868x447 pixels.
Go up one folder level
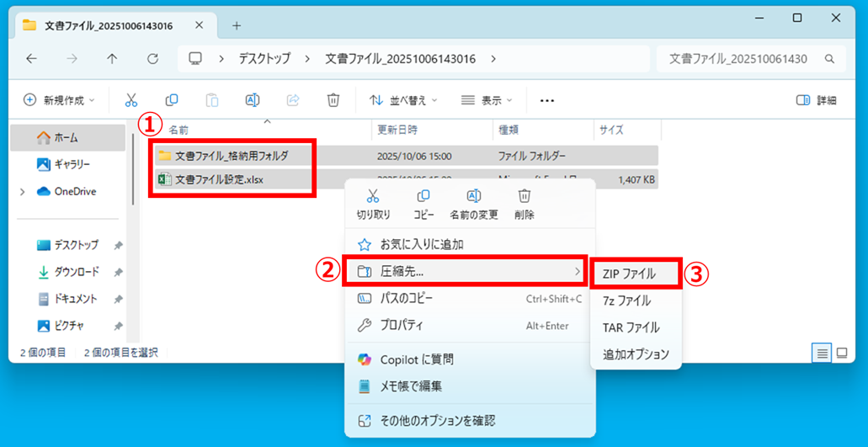tap(112, 59)
